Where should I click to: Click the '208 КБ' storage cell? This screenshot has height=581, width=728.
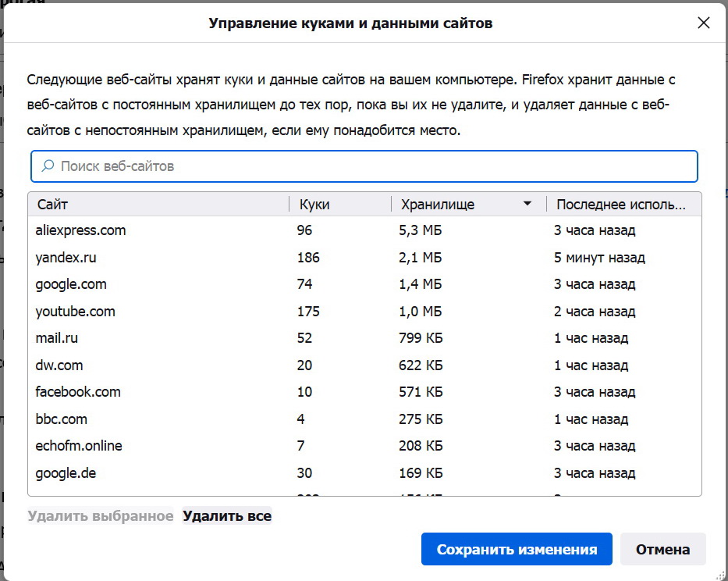(421, 446)
